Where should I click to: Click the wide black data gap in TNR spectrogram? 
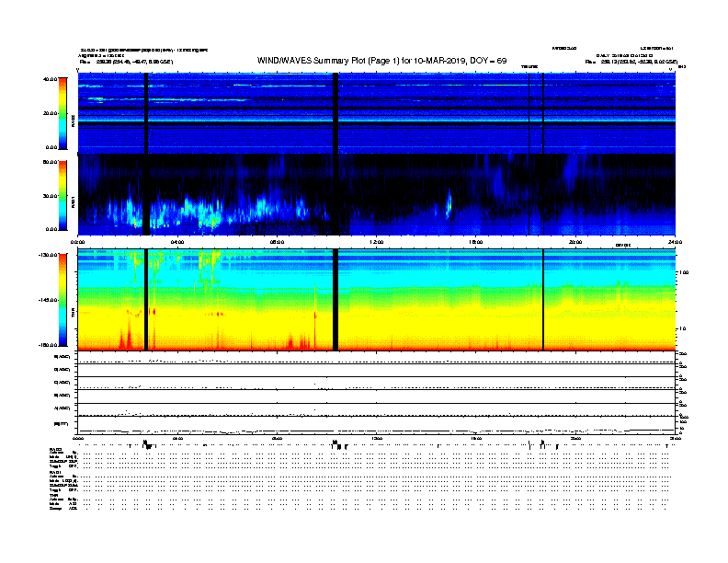[x=336, y=300]
